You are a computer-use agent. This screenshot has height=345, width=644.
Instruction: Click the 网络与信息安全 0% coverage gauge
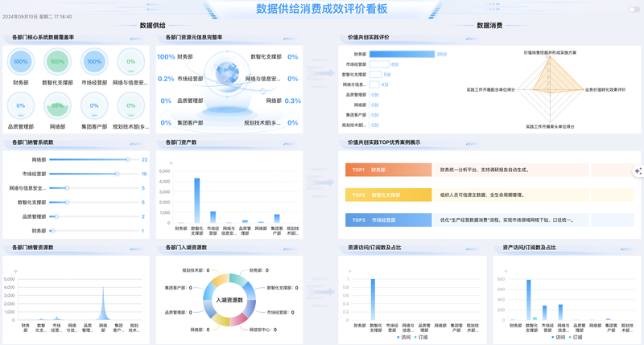tap(130, 62)
